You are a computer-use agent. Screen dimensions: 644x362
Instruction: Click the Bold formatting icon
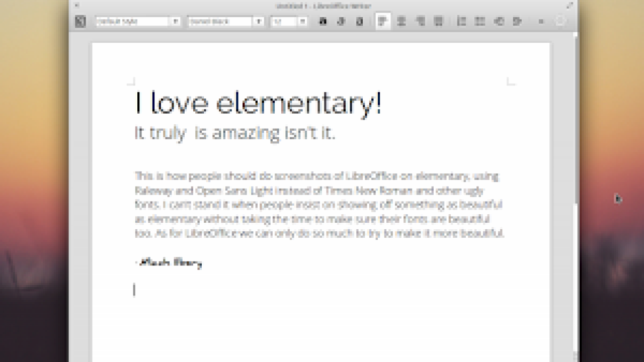click(x=323, y=22)
